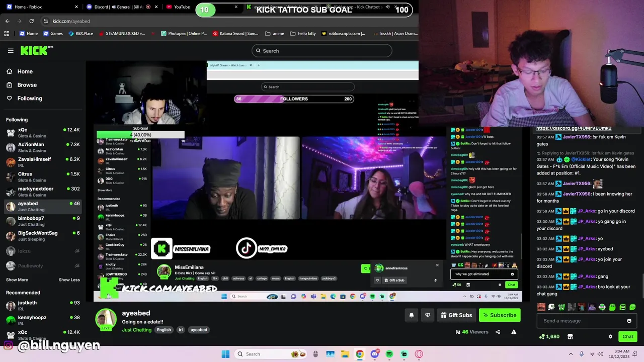The width and height of the screenshot is (644, 362).
Task: Open Following in the Kick sidebar
Action: (x=24, y=99)
